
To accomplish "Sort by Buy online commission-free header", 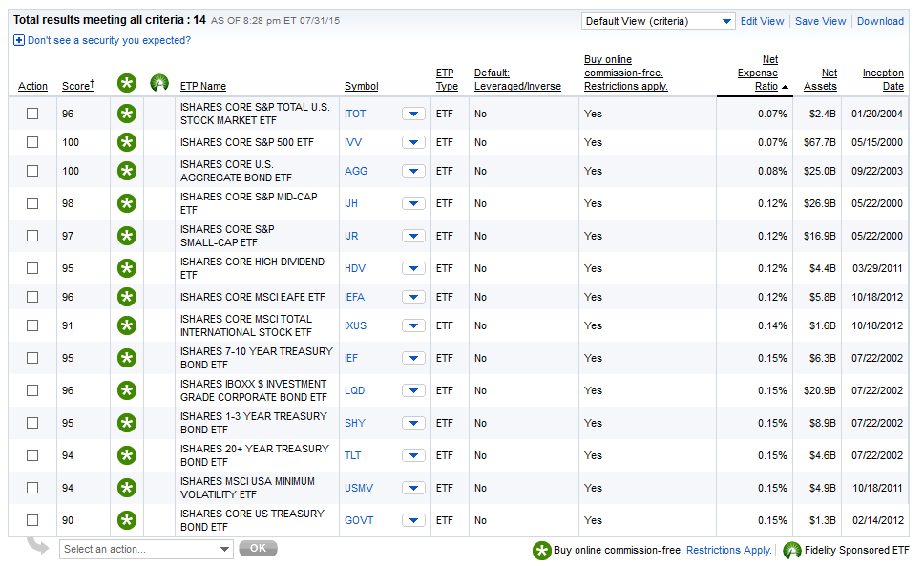I will point(626,73).
